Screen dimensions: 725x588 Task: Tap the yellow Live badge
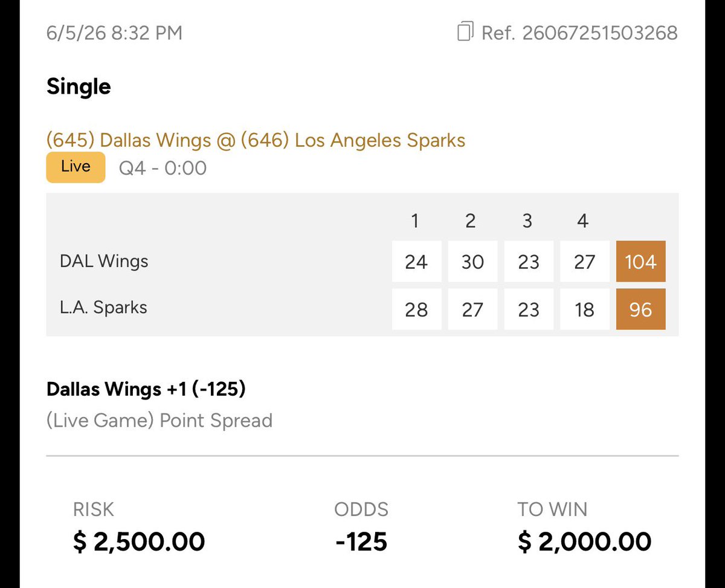click(x=76, y=167)
